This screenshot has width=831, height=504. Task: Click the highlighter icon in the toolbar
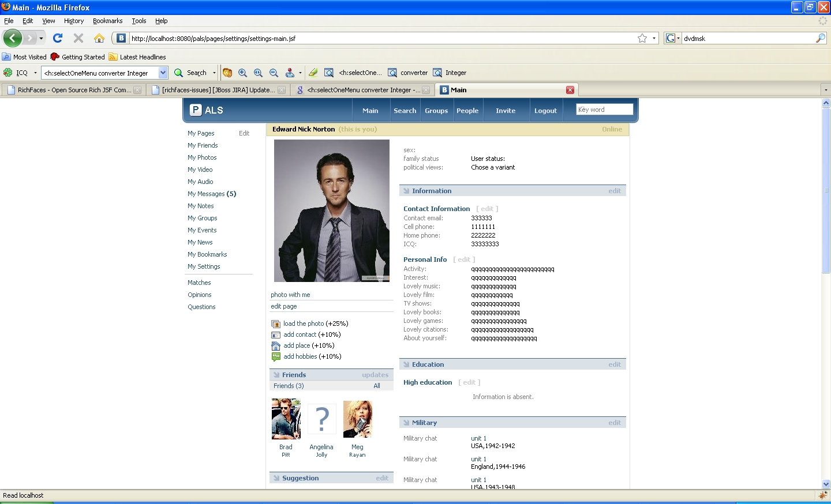(313, 73)
